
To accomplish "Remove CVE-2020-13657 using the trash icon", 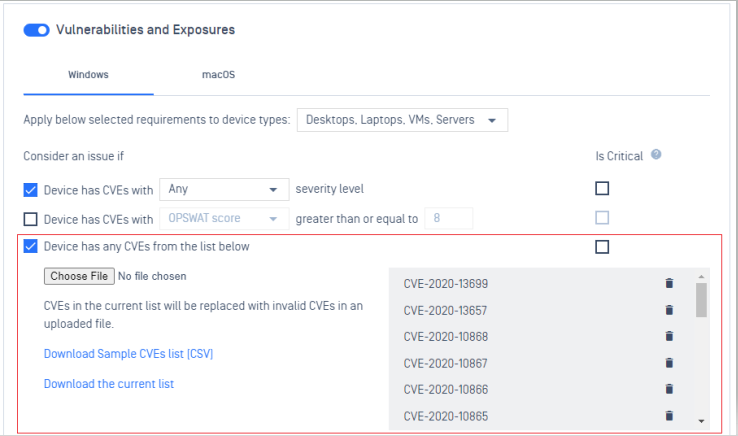I will pos(669,310).
